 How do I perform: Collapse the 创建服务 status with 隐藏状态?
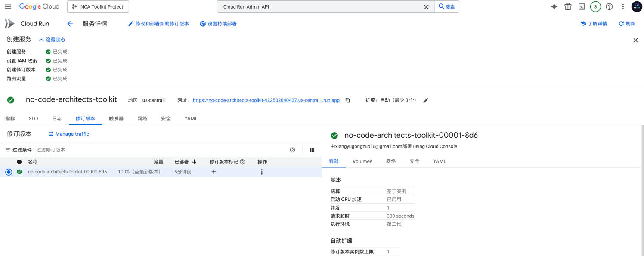52,40
